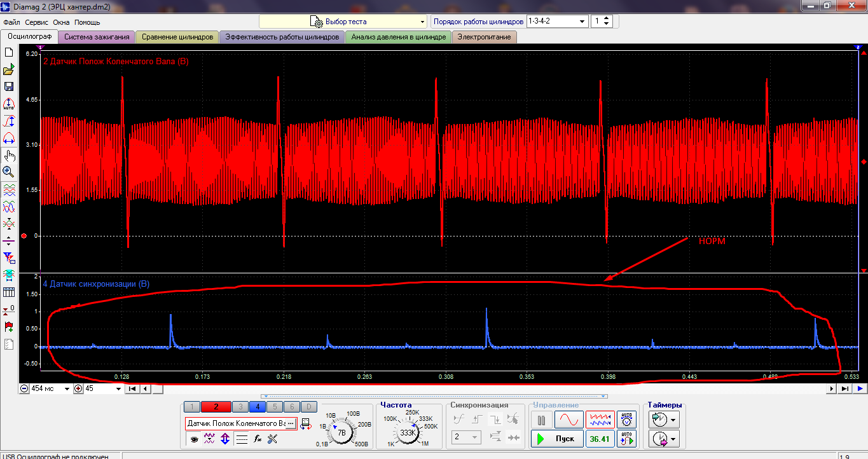Switch to Электропитание tab
This screenshot has height=459, width=868.
pos(485,37)
